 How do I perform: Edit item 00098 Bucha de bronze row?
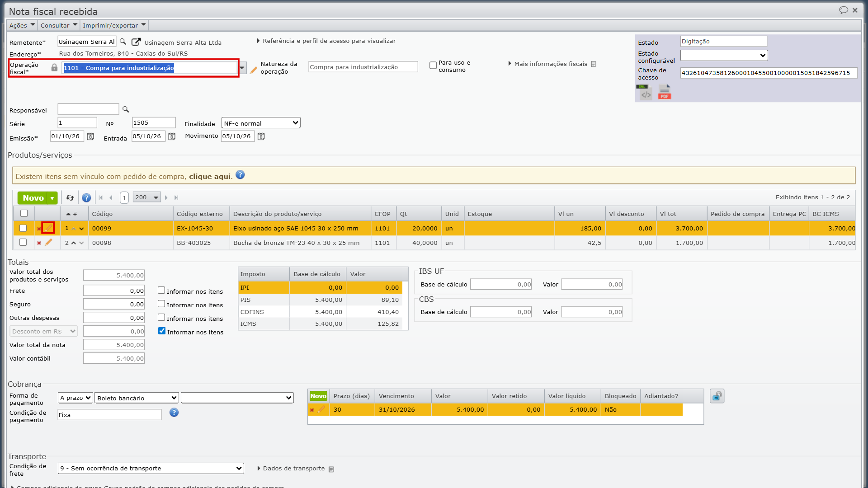click(48, 242)
